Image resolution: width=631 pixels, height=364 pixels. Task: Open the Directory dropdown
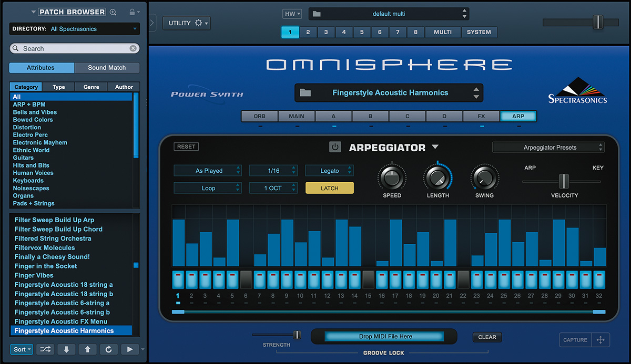click(x=74, y=29)
